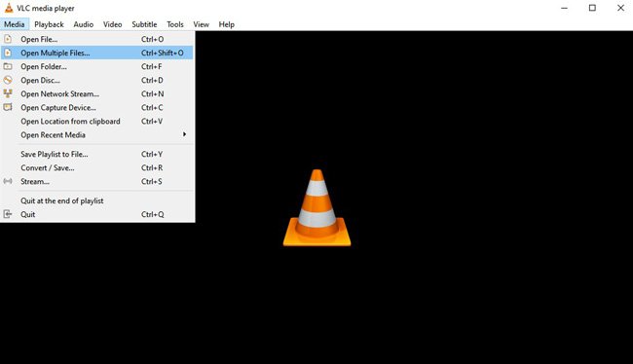The width and height of the screenshot is (633, 364).
Task: Click the Open Multiple Files icon
Action: pyautogui.click(x=8, y=53)
